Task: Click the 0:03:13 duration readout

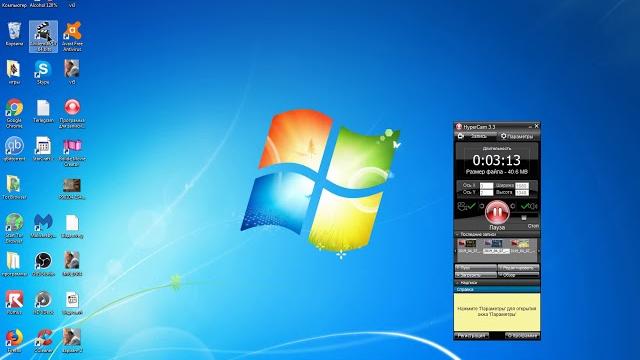Action: (x=496, y=160)
